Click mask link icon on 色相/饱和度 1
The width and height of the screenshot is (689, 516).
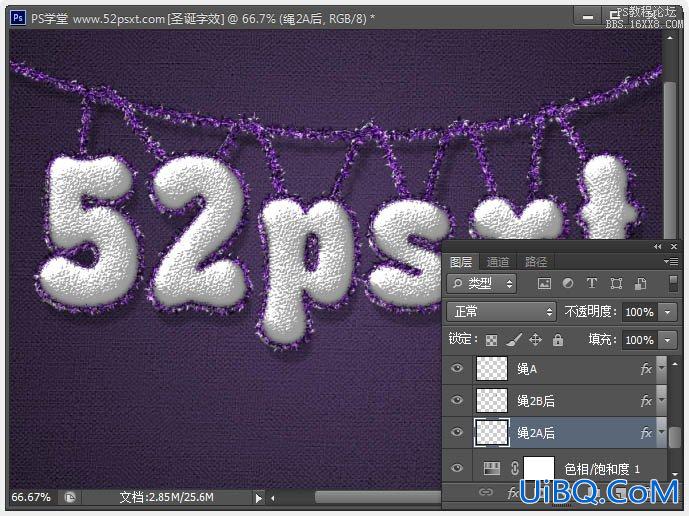click(515, 469)
